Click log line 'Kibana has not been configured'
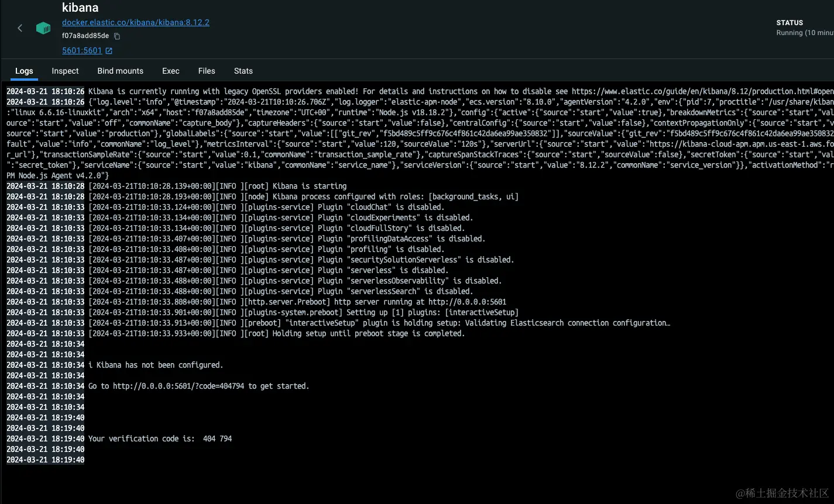 pos(115,365)
